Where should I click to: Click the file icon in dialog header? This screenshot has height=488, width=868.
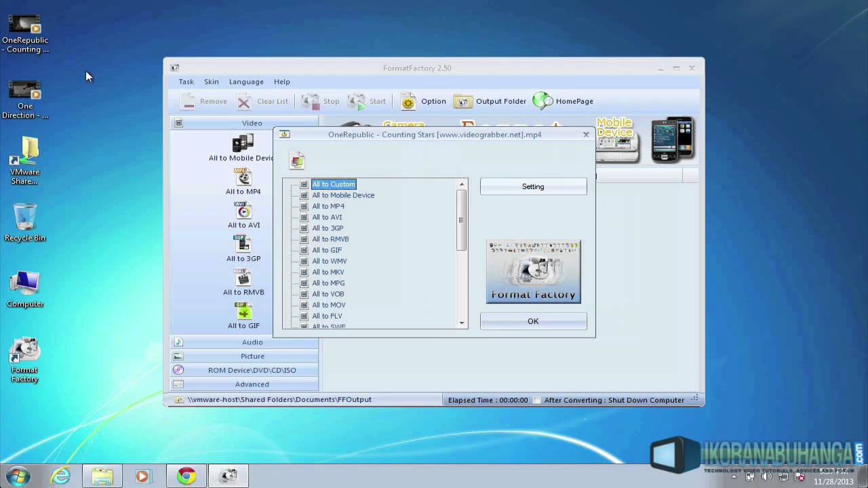click(x=297, y=160)
